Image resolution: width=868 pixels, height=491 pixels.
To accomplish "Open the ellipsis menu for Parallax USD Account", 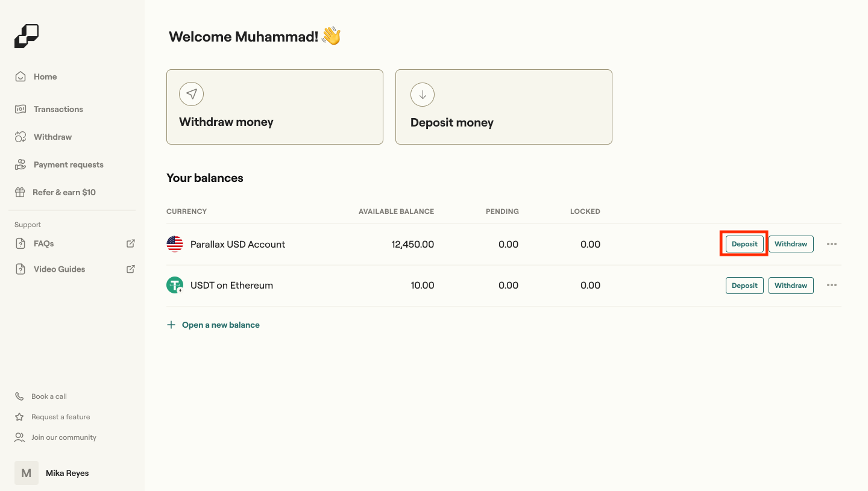I will (x=832, y=244).
